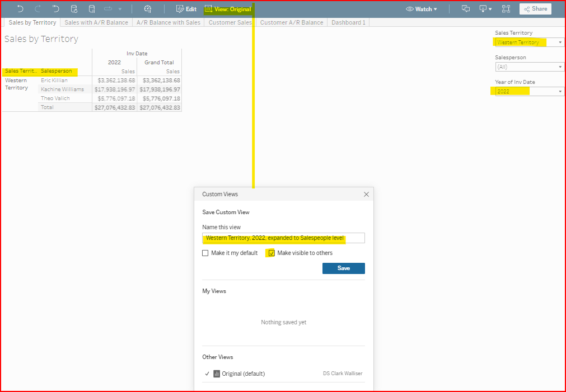Click the Revert icon in toolbar
The height and width of the screenshot is (392, 566).
click(x=55, y=9)
